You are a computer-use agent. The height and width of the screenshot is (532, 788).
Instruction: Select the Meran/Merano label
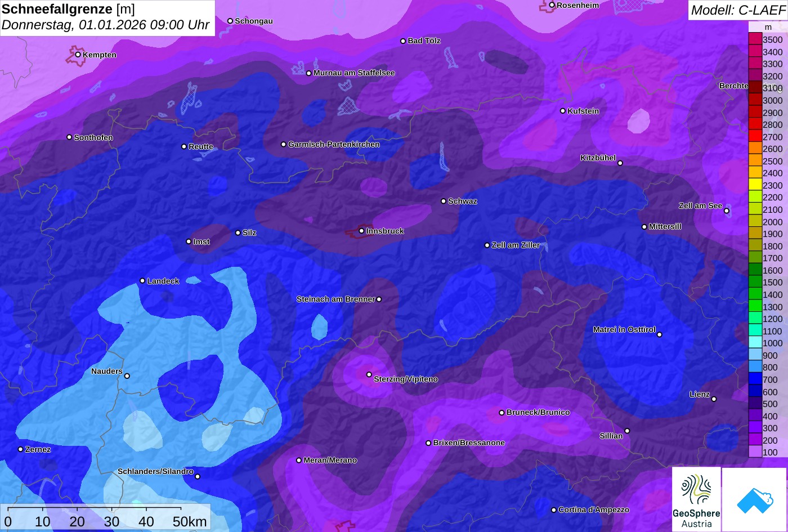tap(330, 461)
